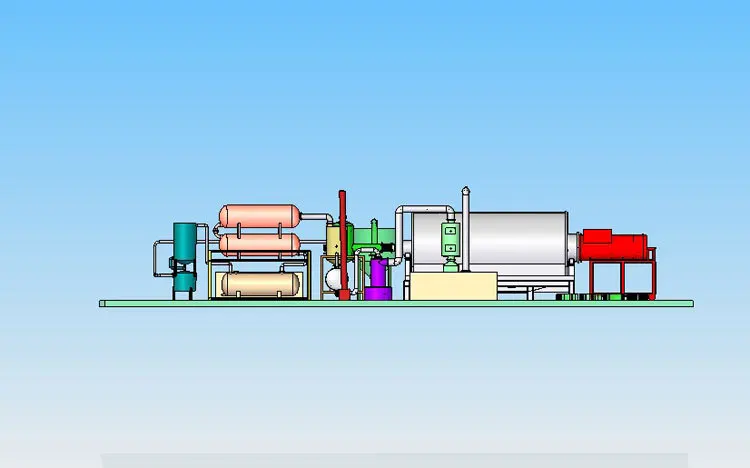
Task: Select the middle pink horizontal tank
Action: tap(260, 243)
